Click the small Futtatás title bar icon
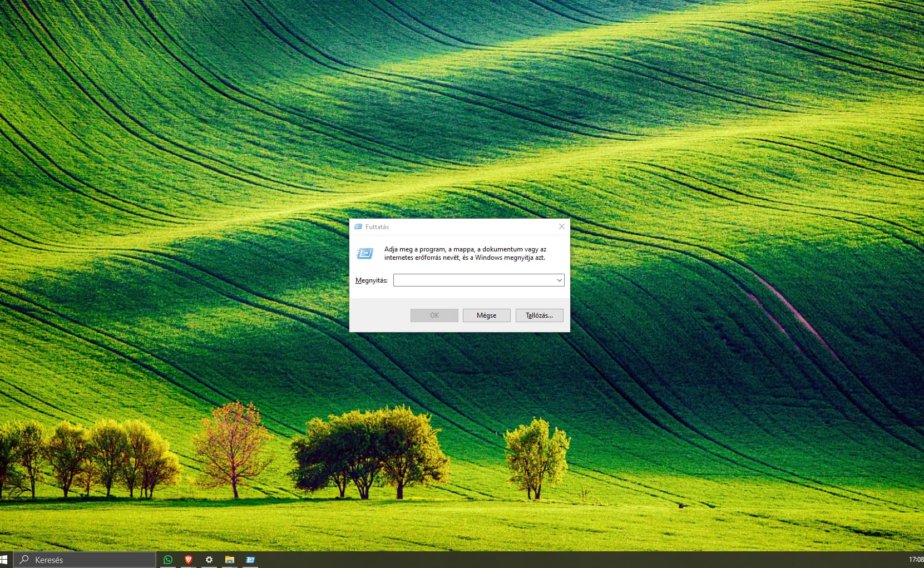This screenshot has width=924, height=568. (x=358, y=227)
